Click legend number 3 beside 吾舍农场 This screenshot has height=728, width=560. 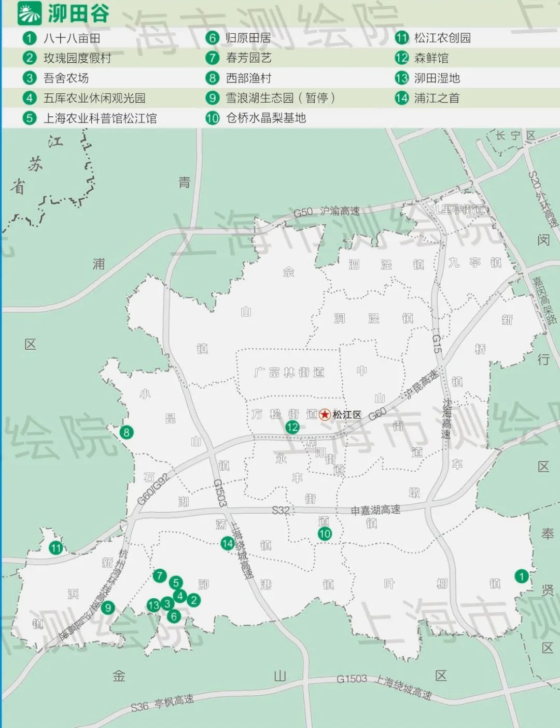pos(30,78)
